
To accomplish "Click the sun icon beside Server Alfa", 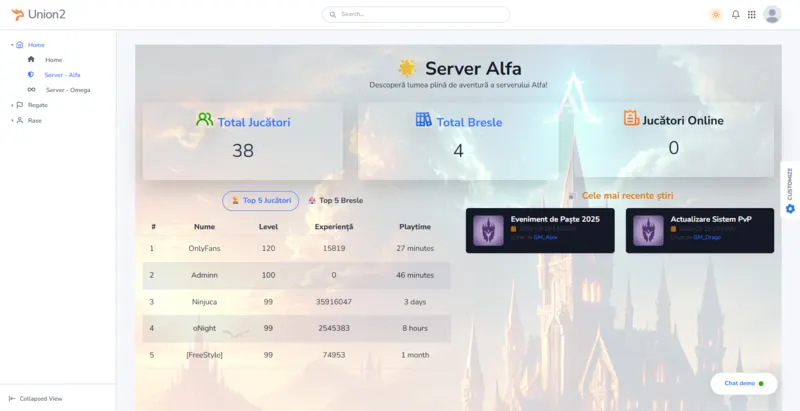I will (407, 68).
